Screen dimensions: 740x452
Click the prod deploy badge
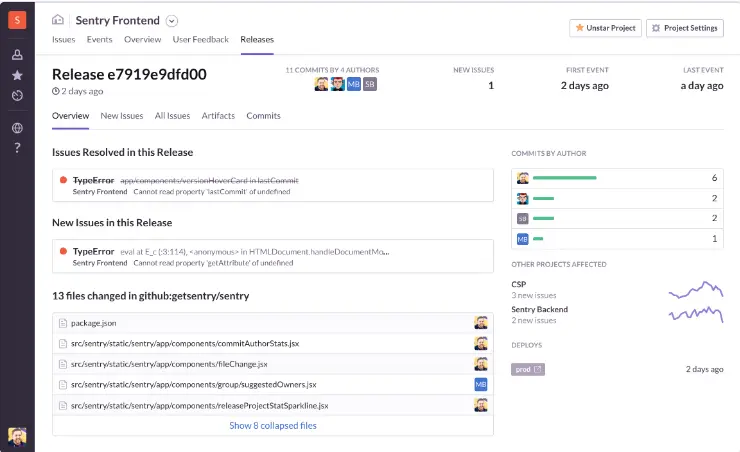528,369
